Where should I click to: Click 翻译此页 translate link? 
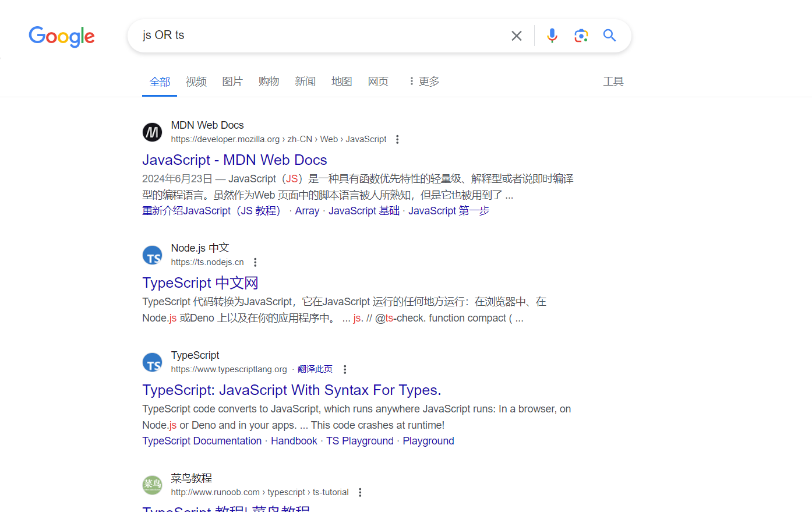coord(315,369)
